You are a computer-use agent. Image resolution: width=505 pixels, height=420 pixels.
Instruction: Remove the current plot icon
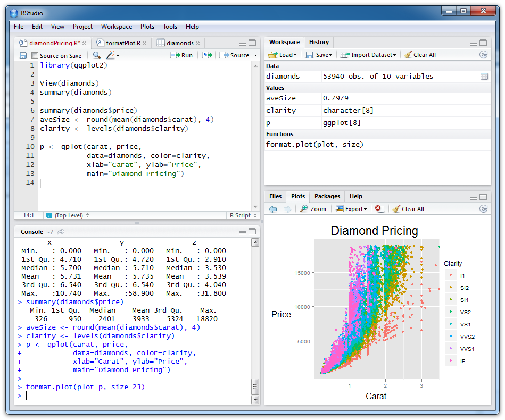(379, 209)
